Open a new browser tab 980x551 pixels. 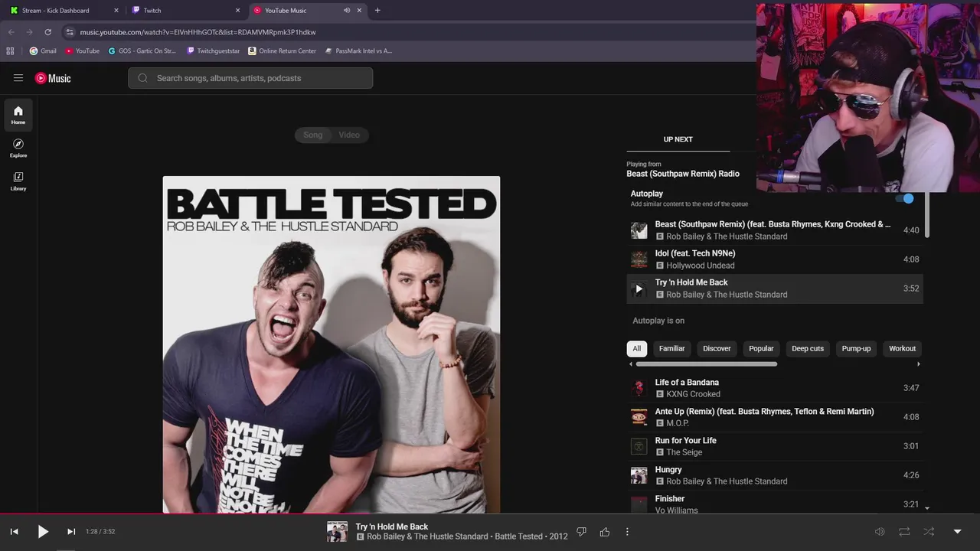[x=377, y=11]
